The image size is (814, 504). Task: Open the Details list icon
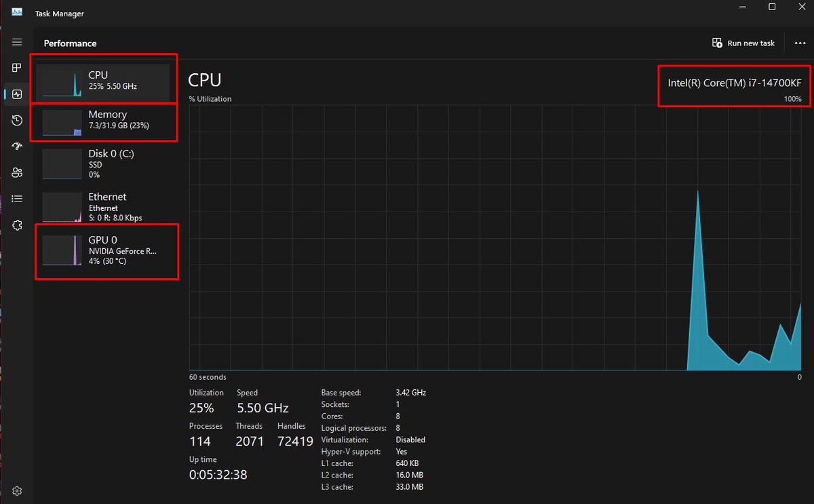(x=17, y=199)
